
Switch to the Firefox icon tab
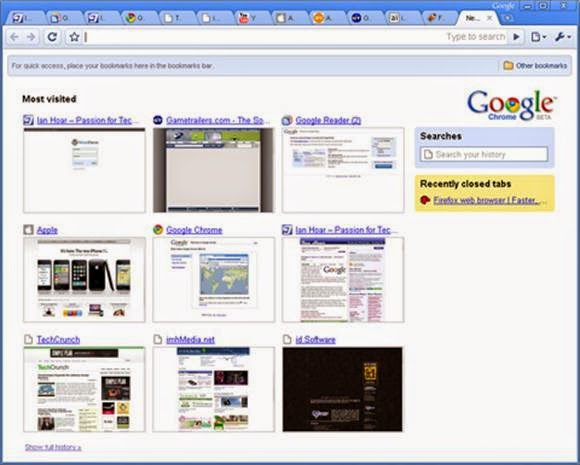(x=440, y=18)
